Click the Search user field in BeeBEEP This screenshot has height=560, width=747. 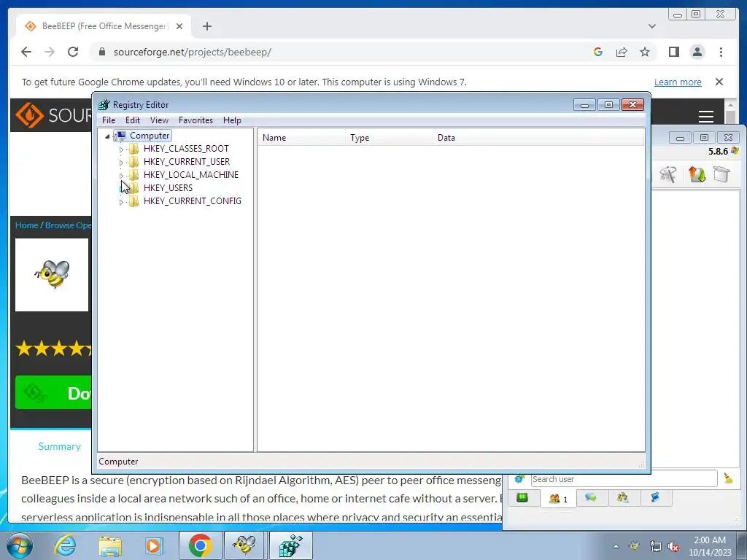(x=624, y=478)
